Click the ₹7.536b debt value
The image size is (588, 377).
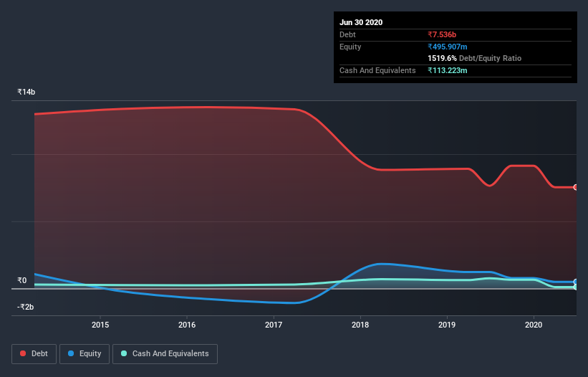click(x=442, y=34)
